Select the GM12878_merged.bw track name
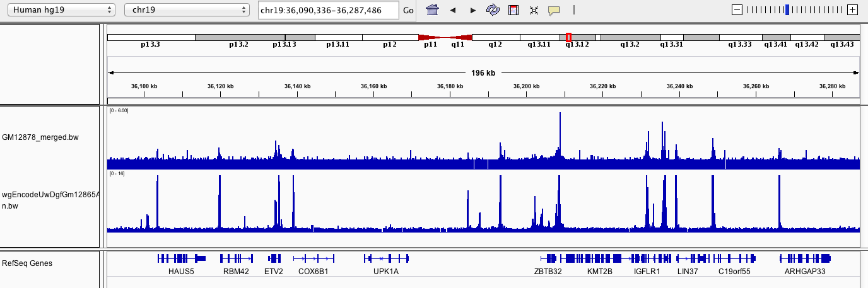Viewport: 868px width, 288px height. click(40, 137)
